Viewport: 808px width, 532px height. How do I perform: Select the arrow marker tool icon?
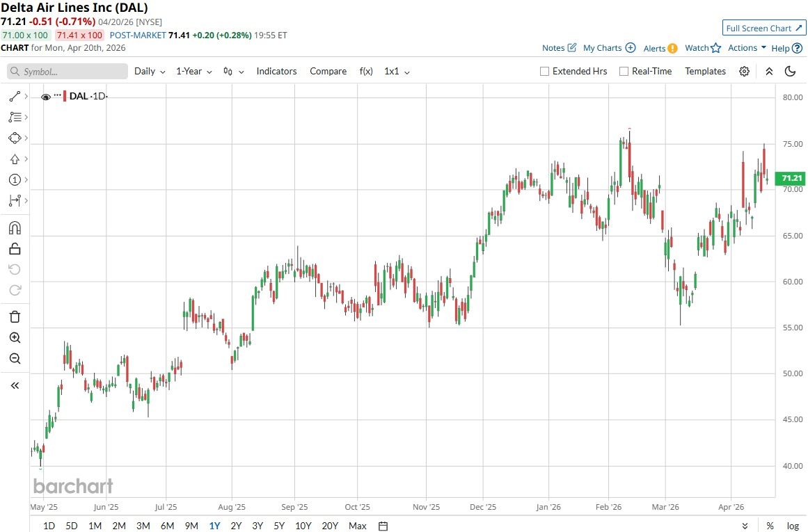pyautogui.click(x=15, y=159)
